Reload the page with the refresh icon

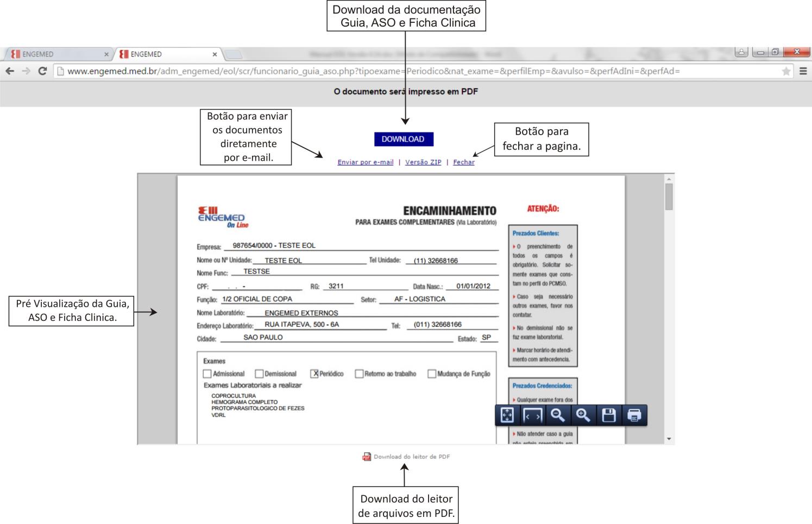42,71
